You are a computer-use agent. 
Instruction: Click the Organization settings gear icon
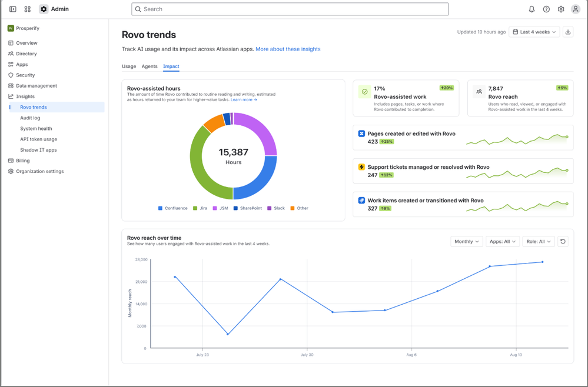(11, 171)
